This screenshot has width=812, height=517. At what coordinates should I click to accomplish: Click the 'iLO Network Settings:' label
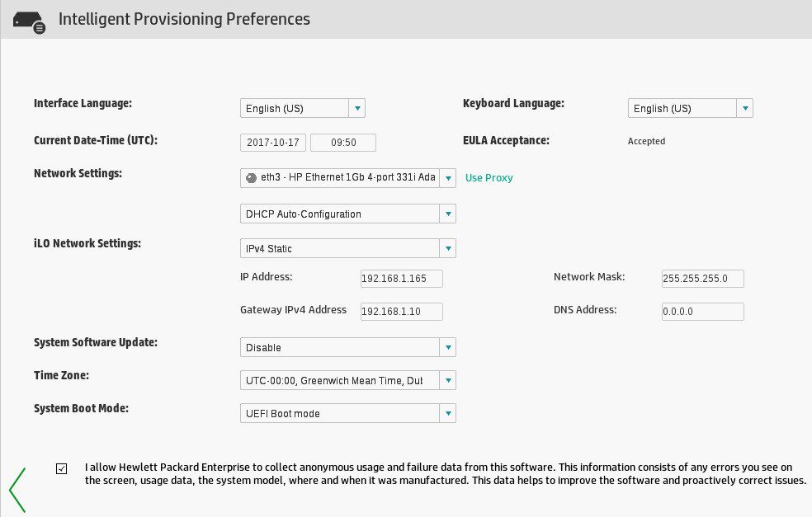click(87, 243)
